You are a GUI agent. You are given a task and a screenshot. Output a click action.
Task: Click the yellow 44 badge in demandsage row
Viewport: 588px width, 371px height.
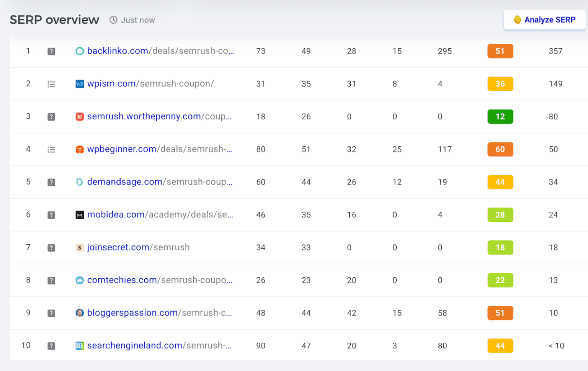click(500, 182)
